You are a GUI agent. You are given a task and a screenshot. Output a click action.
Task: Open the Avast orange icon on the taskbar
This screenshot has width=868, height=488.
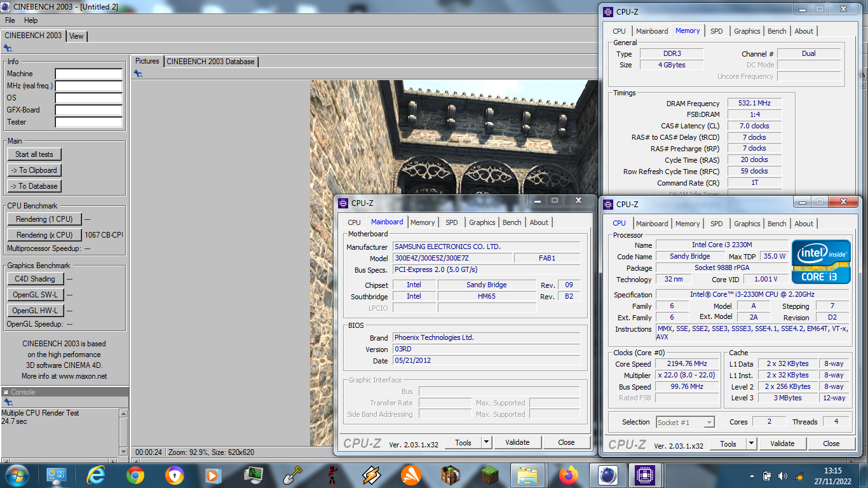click(411, 475)
